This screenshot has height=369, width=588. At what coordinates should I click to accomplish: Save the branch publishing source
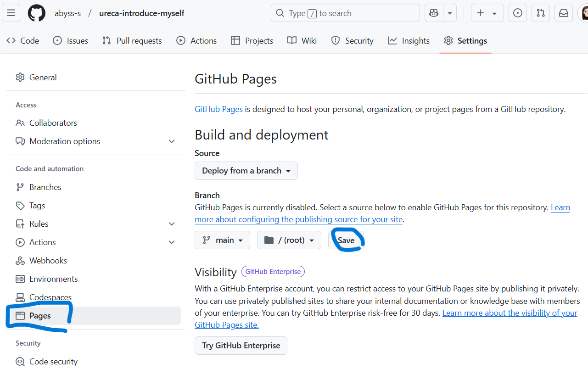click(x=346, y=240)
